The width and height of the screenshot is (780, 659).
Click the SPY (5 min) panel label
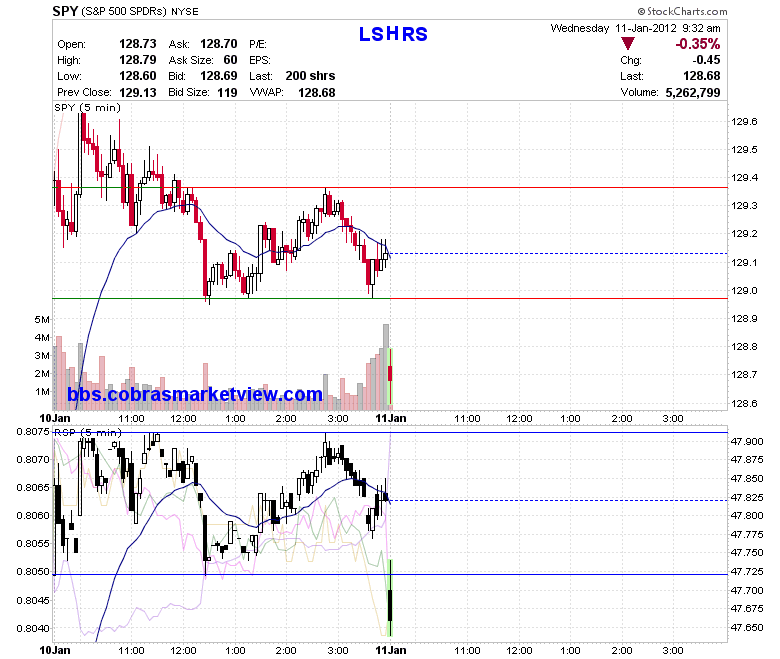tap(88, 107)
